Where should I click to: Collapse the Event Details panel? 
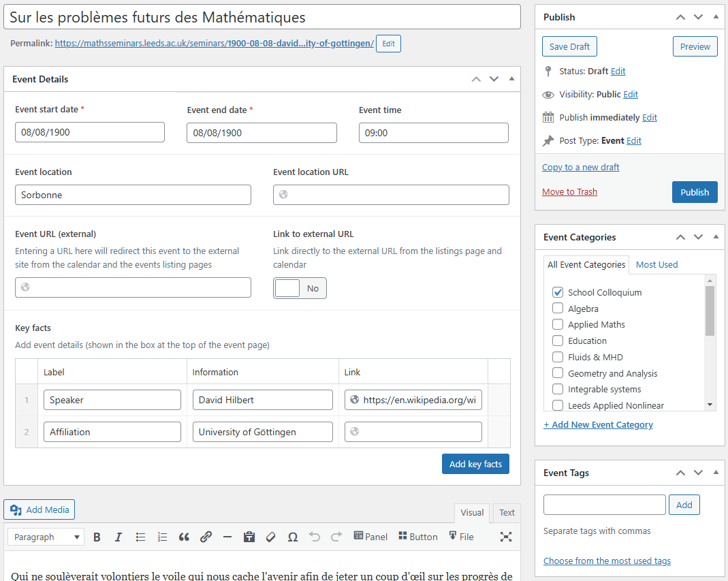pyautogui.click(x=511, y=79)
